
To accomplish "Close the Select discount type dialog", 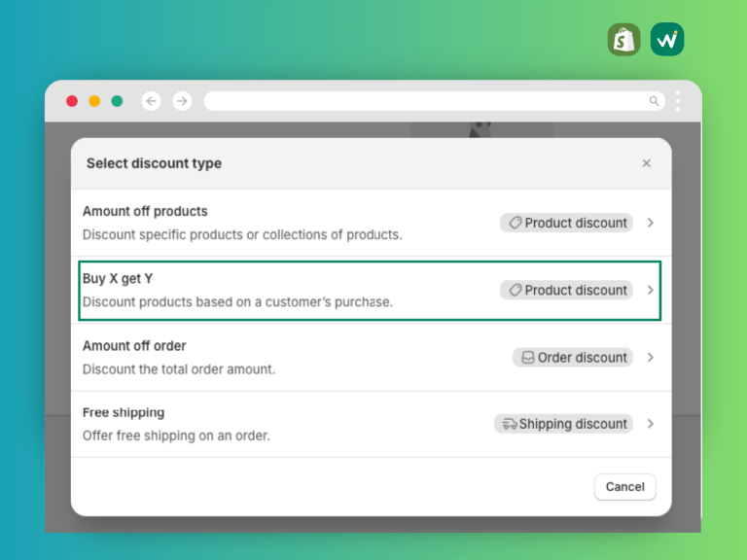I will click(647, 163).
